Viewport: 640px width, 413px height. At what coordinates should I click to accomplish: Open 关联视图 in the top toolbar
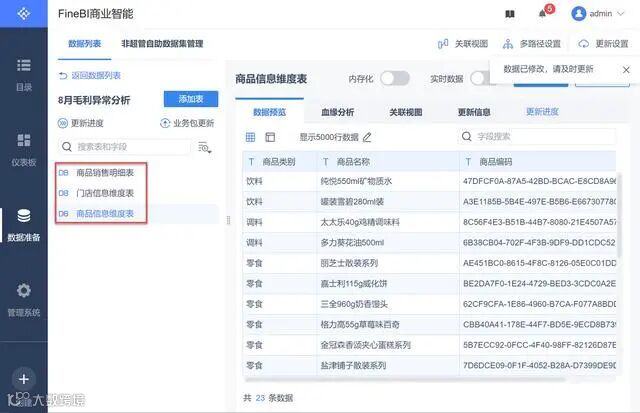(x=463, y=44)
